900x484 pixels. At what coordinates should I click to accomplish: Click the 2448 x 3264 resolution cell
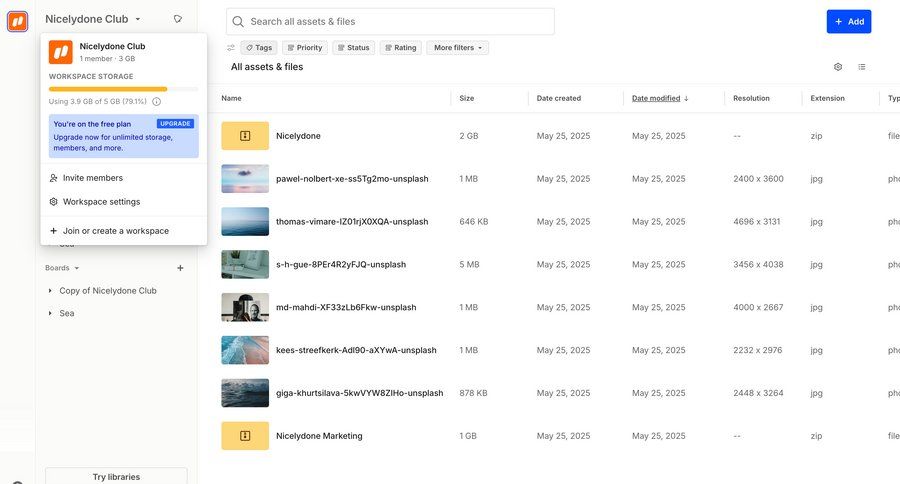pos(758,393)
